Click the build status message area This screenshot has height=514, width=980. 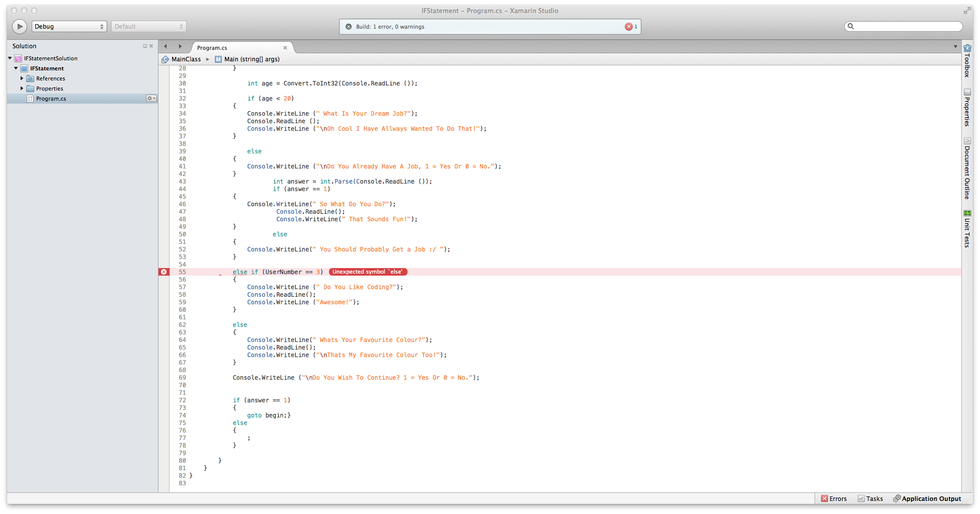click(x=490, y=27)
